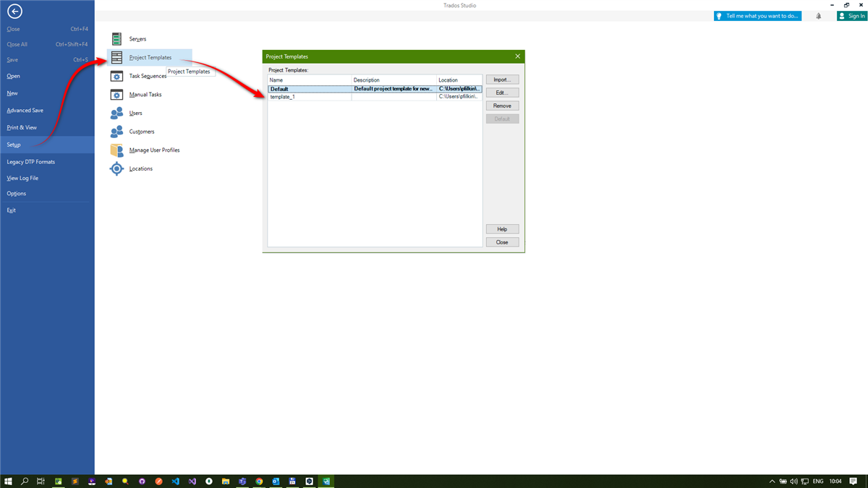Go back using the circular arrow button

coord(14,11)
